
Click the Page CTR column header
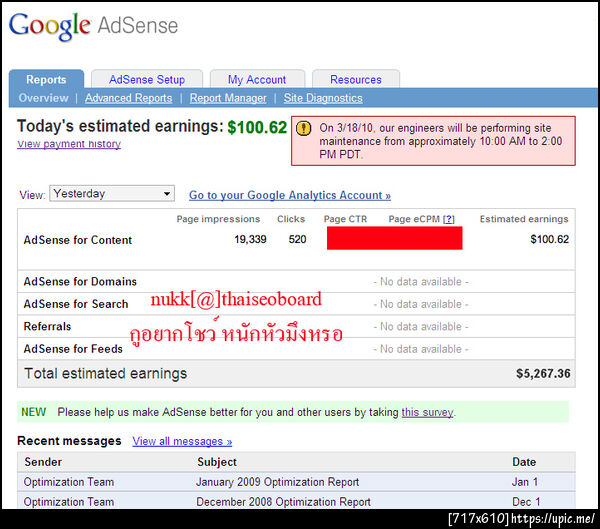click(x=345, y=219)
